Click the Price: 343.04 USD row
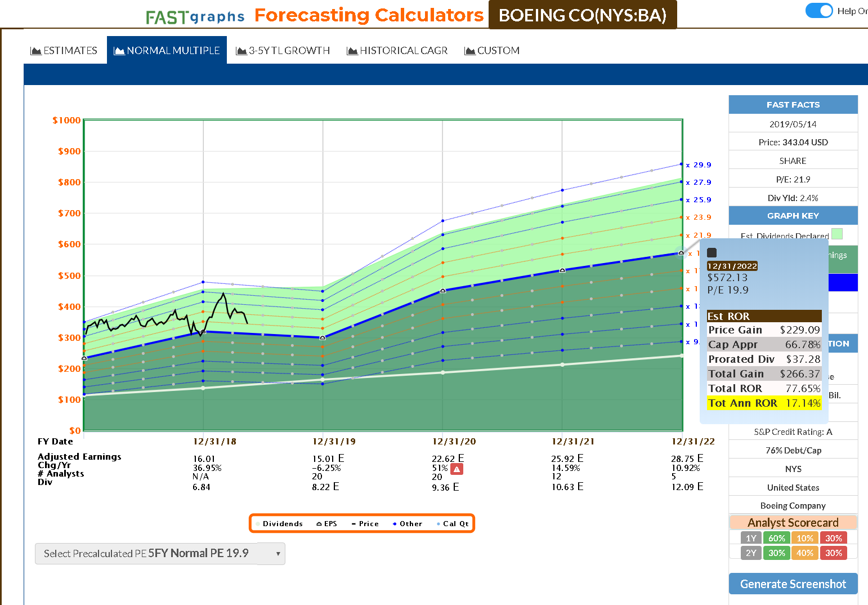Viewport: 868px width, 605px height. coord(793,143)
